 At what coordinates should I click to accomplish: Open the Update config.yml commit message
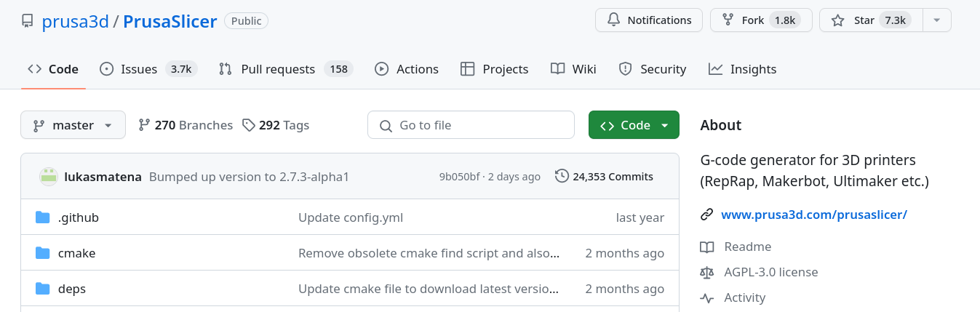coord(351,217)
